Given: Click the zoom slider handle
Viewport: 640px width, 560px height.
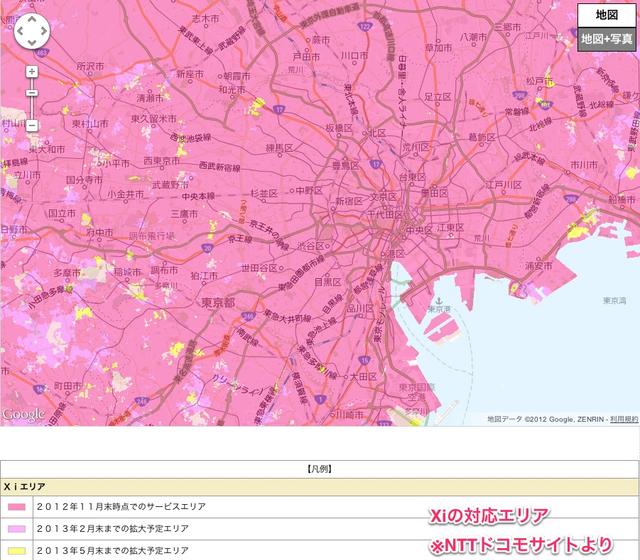Looking at the screenshot, I should pos(32,92).
